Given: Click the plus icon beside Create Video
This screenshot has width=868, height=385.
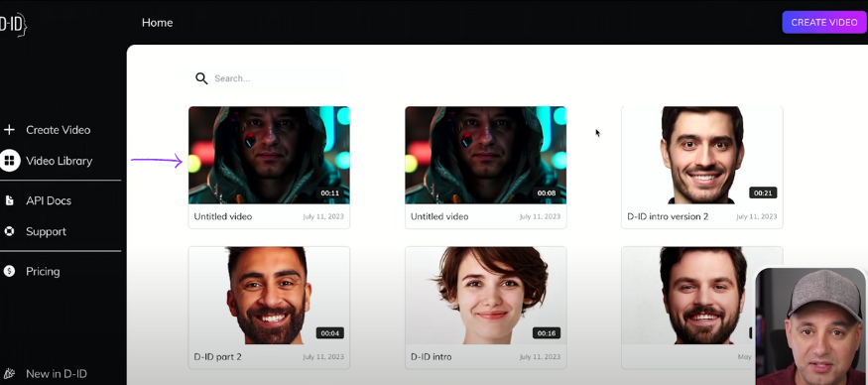Looking at the screenshot, I should tap(9, 130).
